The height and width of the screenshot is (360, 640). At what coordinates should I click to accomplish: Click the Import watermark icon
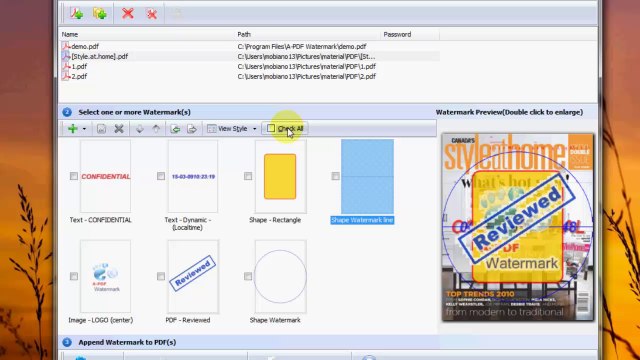tap(175, 129)
